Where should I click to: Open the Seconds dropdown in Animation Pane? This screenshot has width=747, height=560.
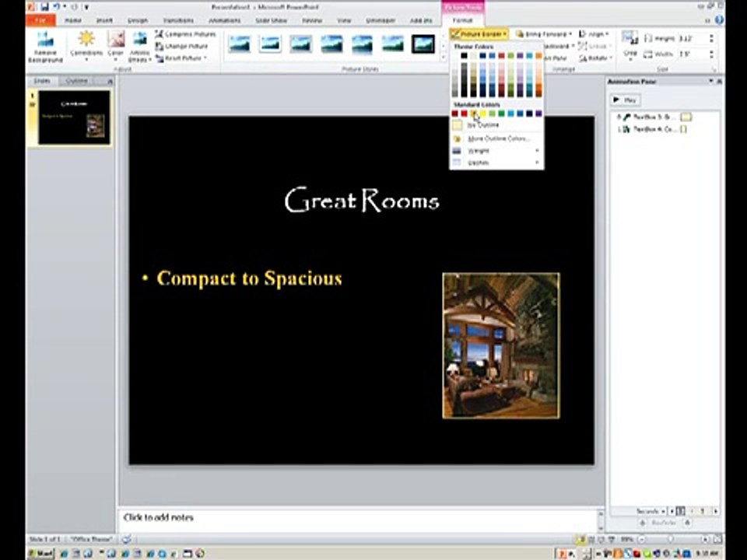[x=651, y=511]
